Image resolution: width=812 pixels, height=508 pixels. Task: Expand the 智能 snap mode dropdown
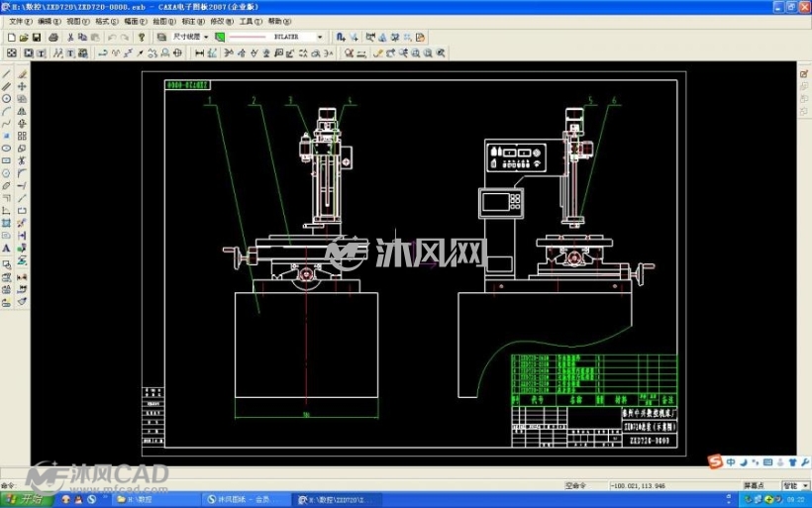tap(805, 486)
